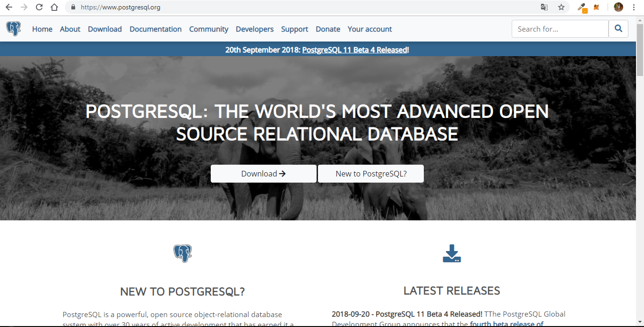Focus the Search for... field

pyautogui.click(x=560, y=29)
